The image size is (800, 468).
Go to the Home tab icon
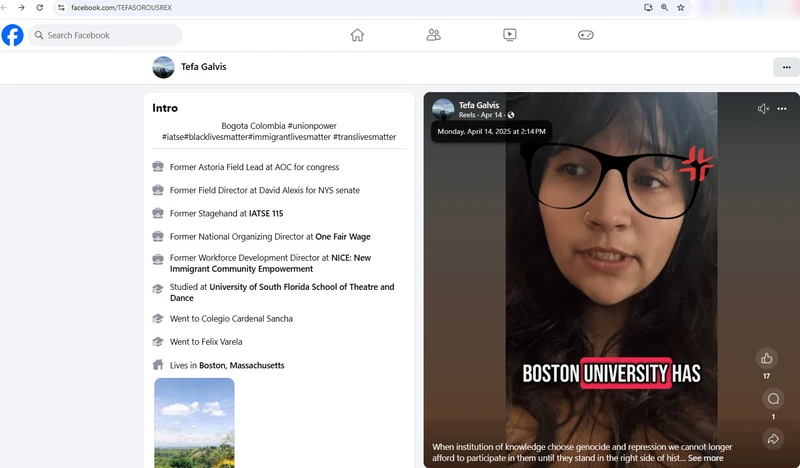click(357, 35)
